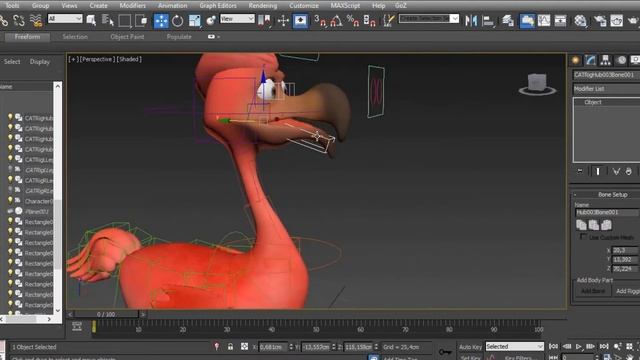
Task: Click the Bind to Space Warp icon
Action: pos(36,20)
